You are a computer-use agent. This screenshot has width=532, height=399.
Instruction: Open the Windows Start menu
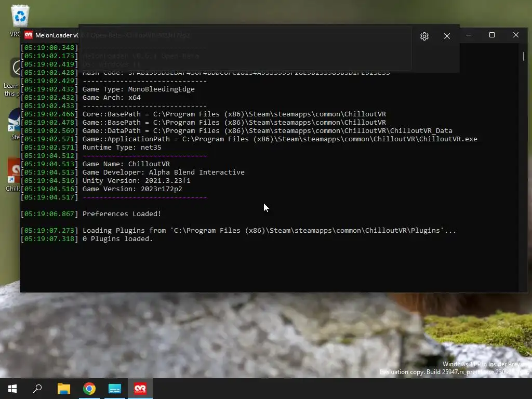(x=12, y=389)
